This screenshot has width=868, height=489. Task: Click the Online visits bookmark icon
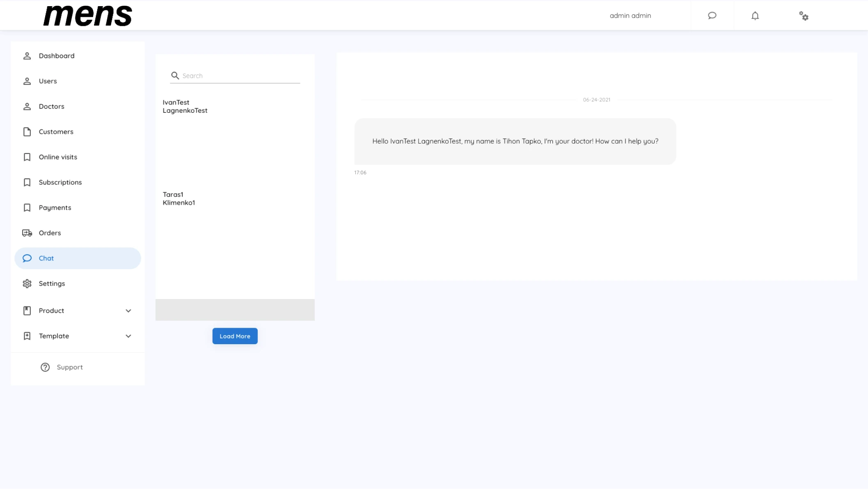[27, 157]
